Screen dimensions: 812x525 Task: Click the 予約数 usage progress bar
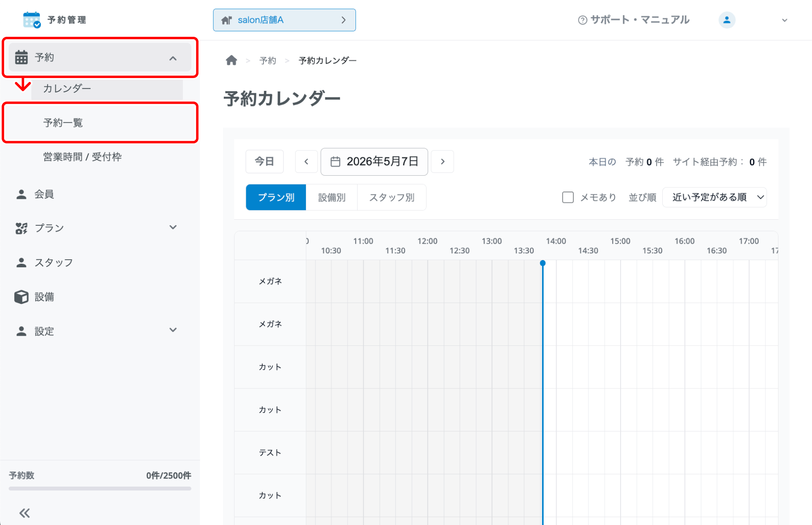[100, 489]
